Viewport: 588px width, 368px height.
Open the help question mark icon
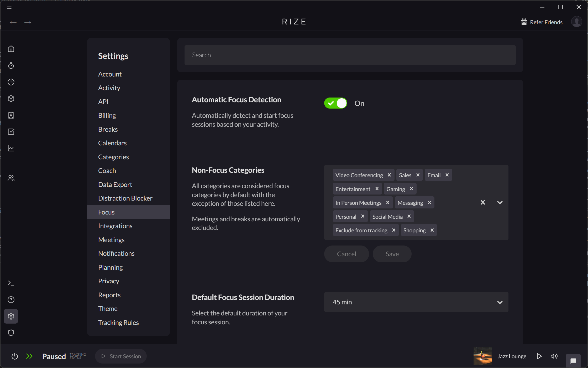pos(11,299)
